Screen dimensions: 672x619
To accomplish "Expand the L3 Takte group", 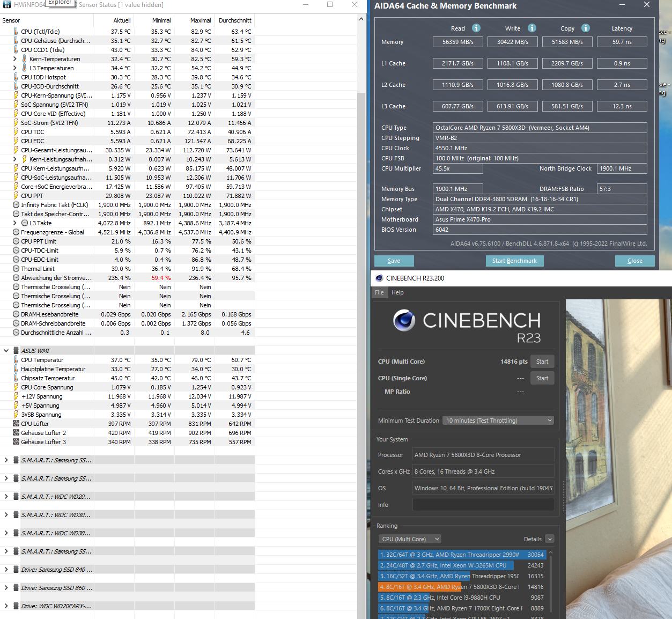I will [14, 223].
